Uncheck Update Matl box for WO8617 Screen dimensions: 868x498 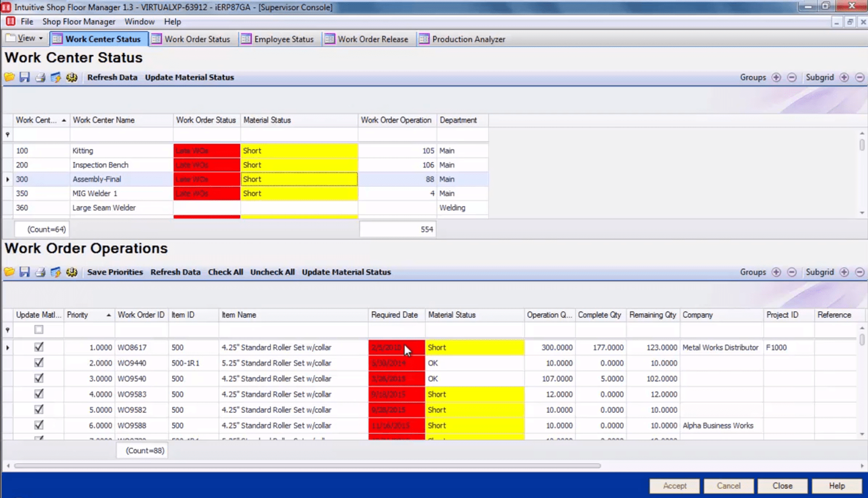pyautogui.click(x=39, y=347)
